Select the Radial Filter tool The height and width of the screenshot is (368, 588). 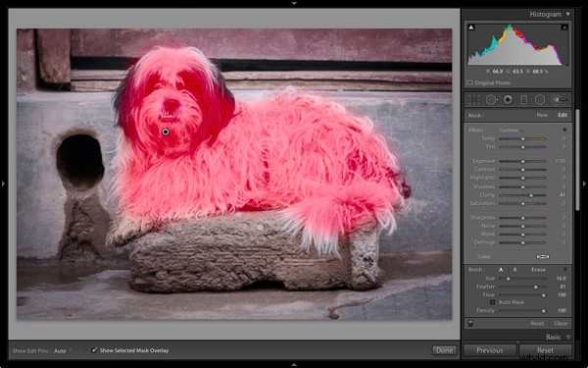[x=540, y=100]
